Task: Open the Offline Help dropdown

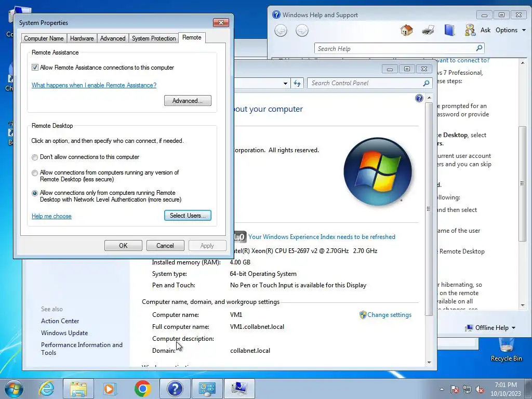Action: pos(490,328)
